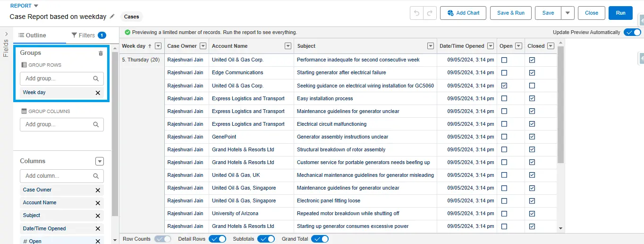644x244 pixels.
Task: Click search icon in Group Rows field
Action: click(96, 78)
